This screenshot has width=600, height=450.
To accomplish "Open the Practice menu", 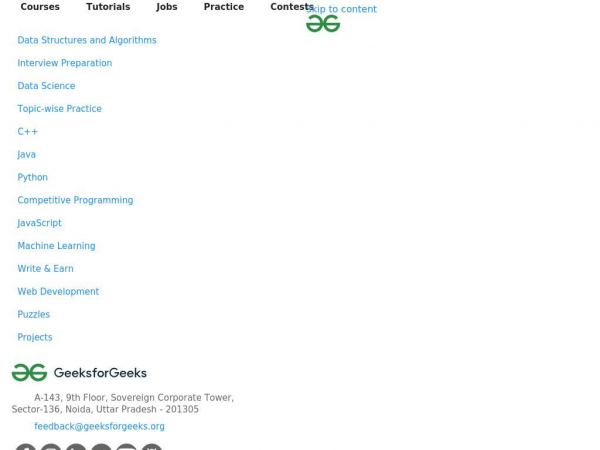I will point(224,7).
